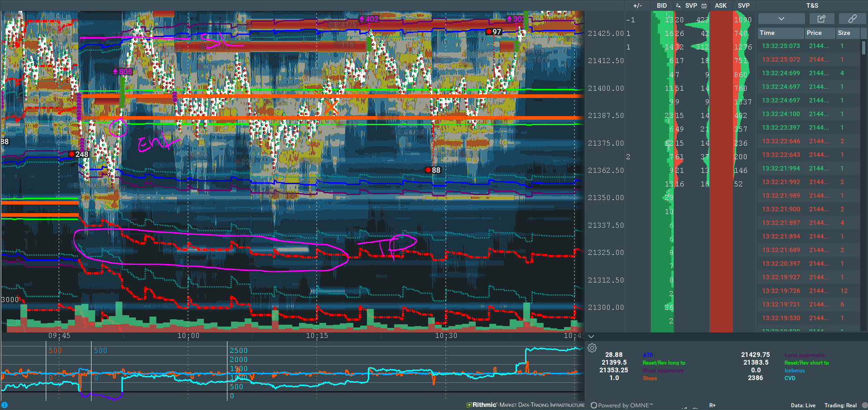Select CVD legend label
The width and height of the screenshot is (868, 410).
(x=790, y=378)
